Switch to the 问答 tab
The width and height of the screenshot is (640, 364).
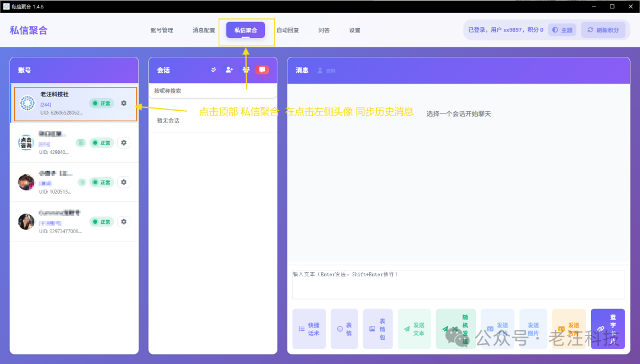click(324, 30)
